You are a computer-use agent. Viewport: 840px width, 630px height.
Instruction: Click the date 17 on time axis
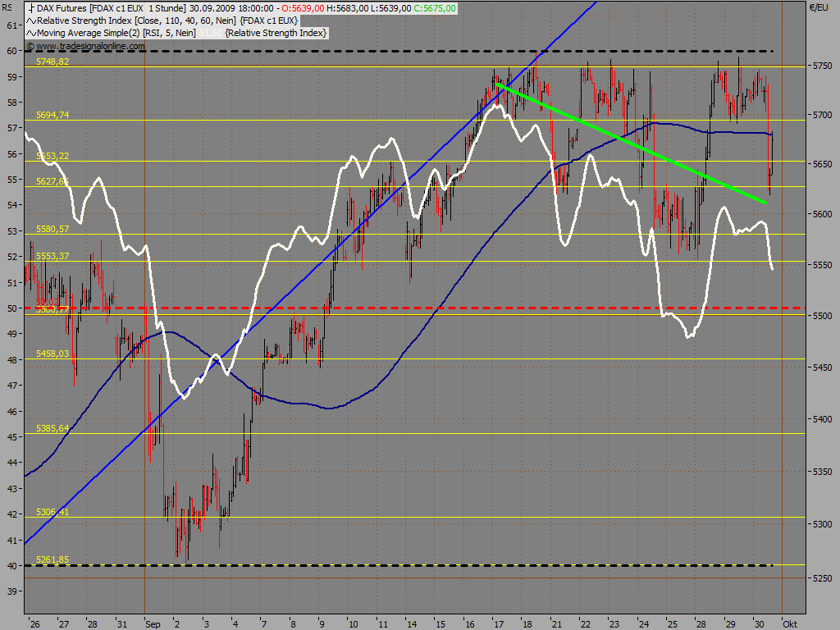pos(499,624)
